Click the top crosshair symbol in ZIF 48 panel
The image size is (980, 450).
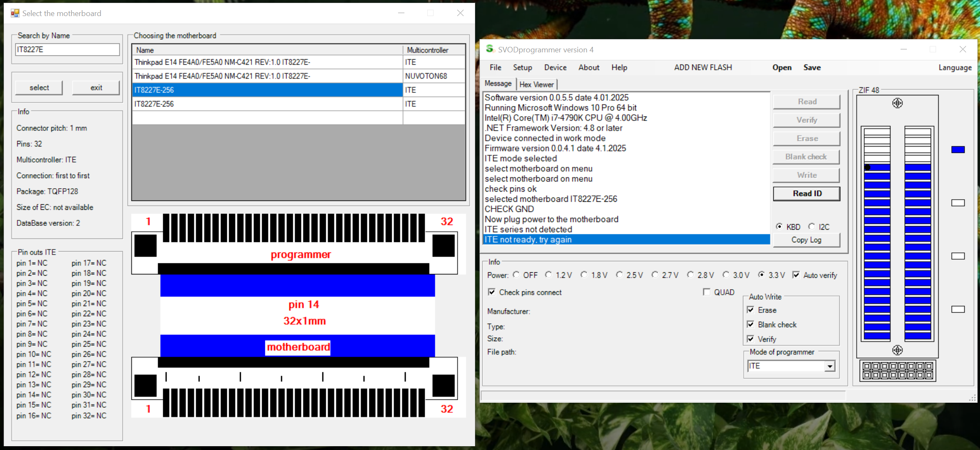click(897, 103)
